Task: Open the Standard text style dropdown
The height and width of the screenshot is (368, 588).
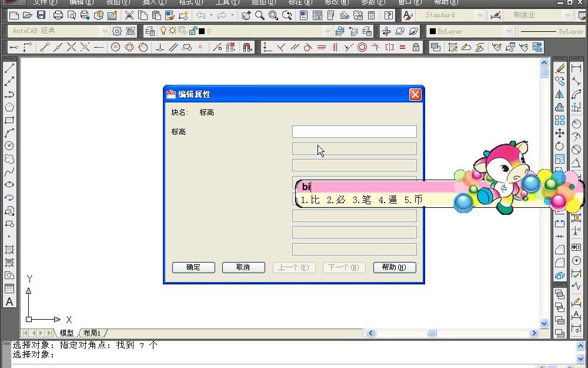Action: 479,15
